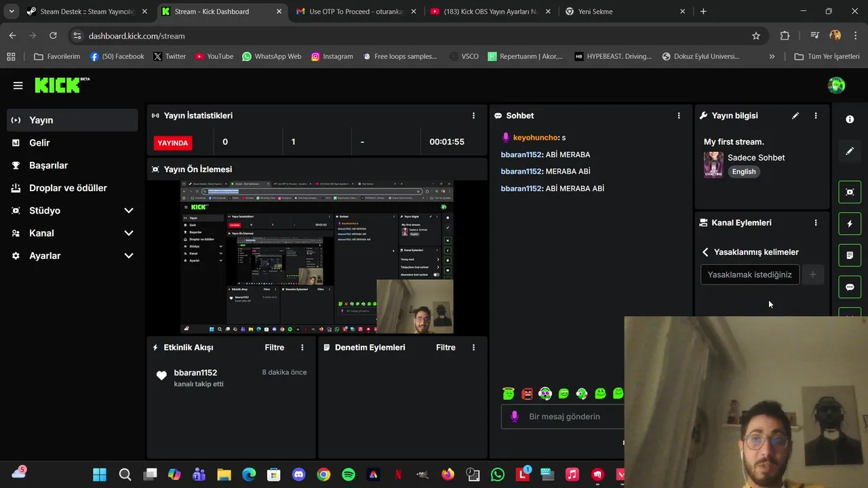Open Discord from the taskbar

pyautogui.click(x=298, y=474)
